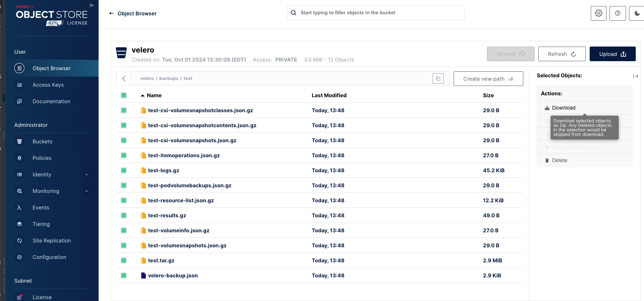Click the Upload button
Screen dimensions: 644x301
(x=613, y=54)
